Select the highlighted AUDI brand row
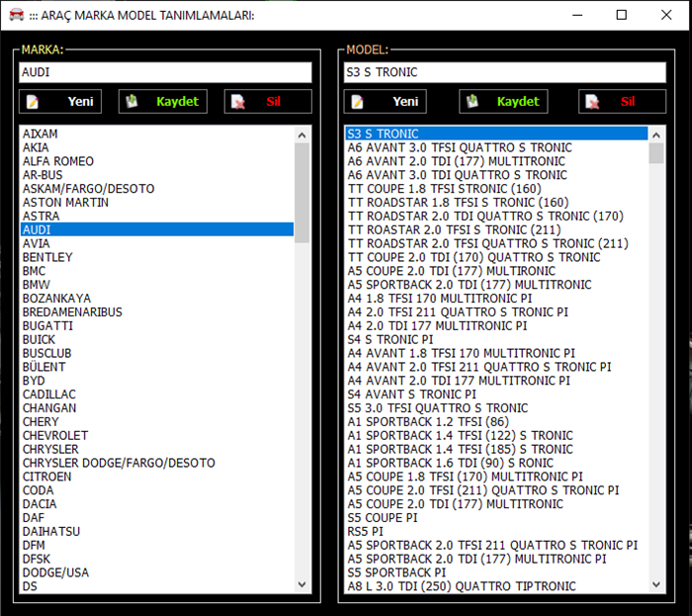 pyautogui.click(x=157, y=229)
